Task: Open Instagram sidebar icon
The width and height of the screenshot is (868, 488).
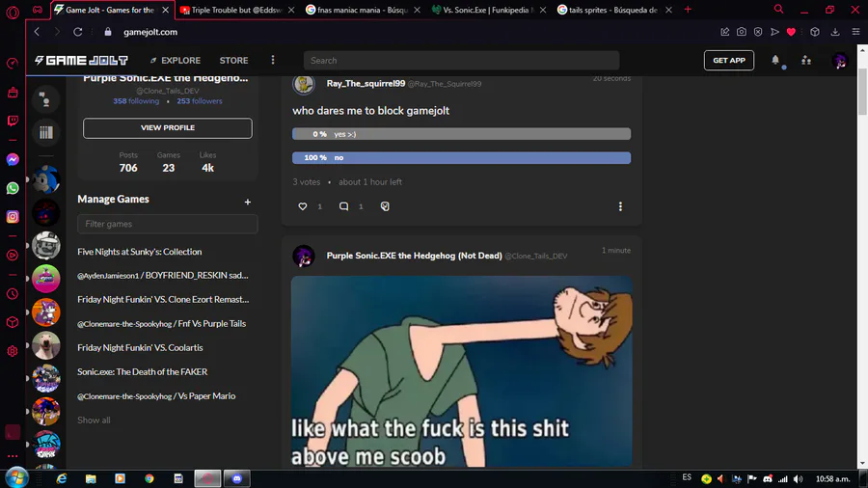Action: [13, 217]
